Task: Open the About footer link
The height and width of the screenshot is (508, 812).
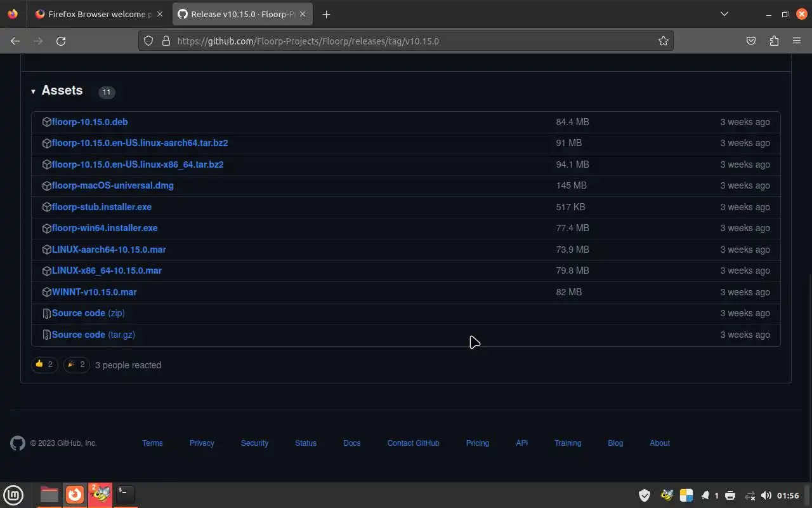Action: click(660, 443)
